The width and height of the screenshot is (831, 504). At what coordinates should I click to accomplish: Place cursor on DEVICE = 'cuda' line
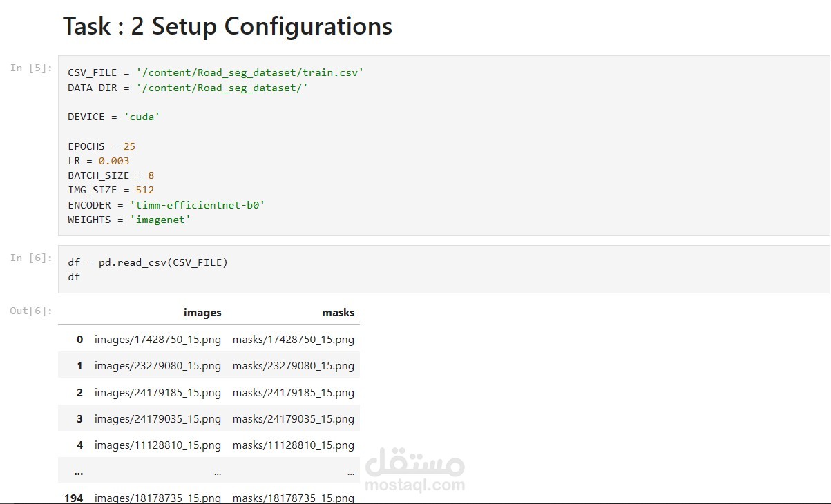(113, 117)
